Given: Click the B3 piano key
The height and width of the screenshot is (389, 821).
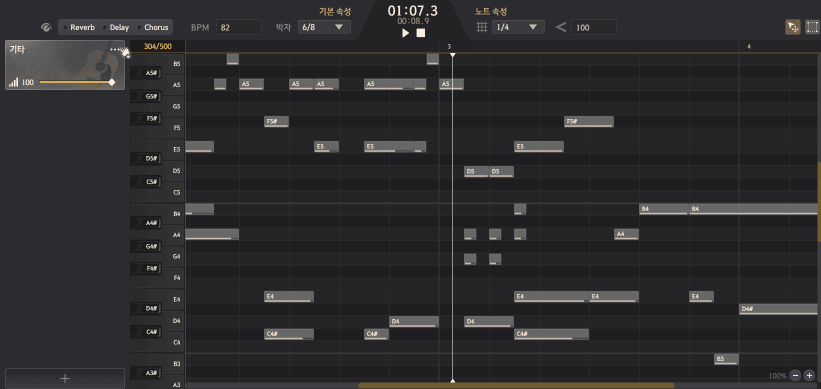Looking at the screenshot, I should point(173,363).
